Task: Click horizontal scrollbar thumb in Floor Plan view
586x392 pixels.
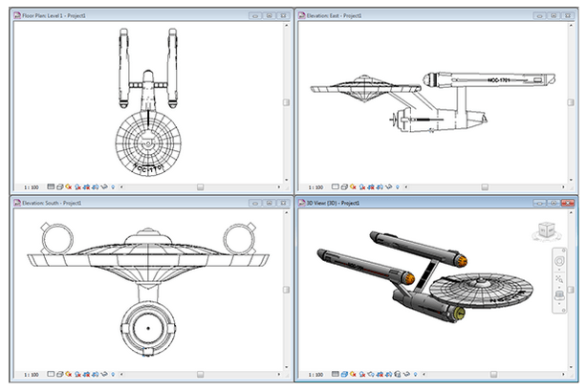Action: (x=201, y=187)
